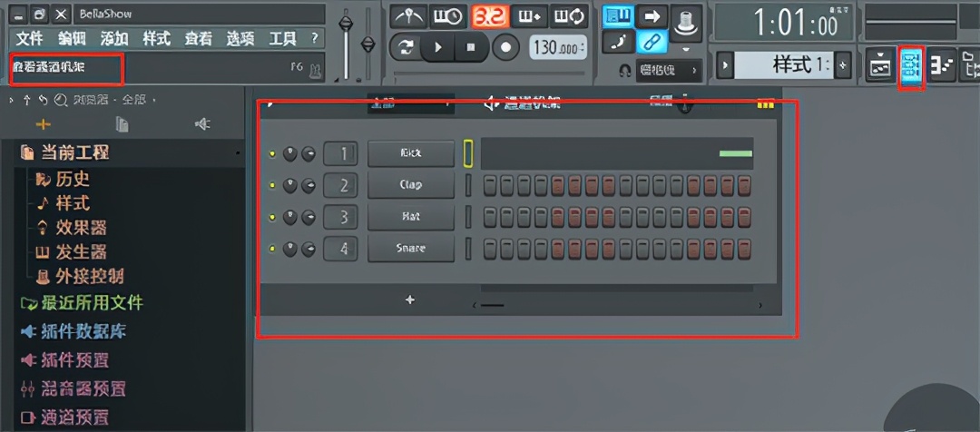This screenshot has height=432, width=980.
Task: Open the Hat channel button
Action: click(411, 216)
